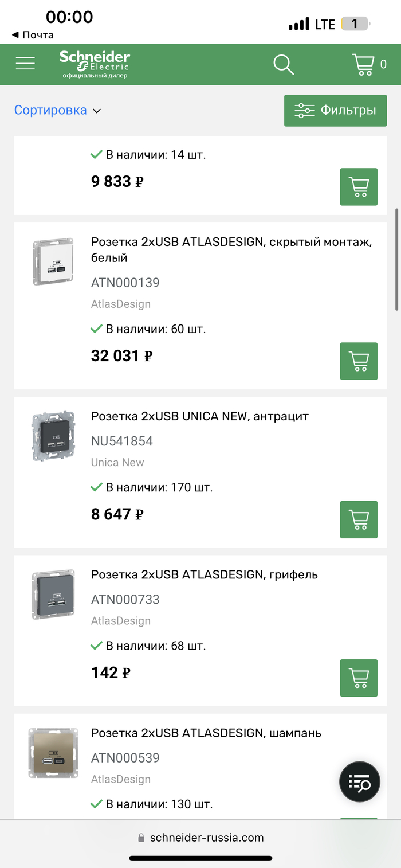
Task: Open Розетка 2xUSB UNICA NEW антрацит
Action: click(x=199, y=416)
